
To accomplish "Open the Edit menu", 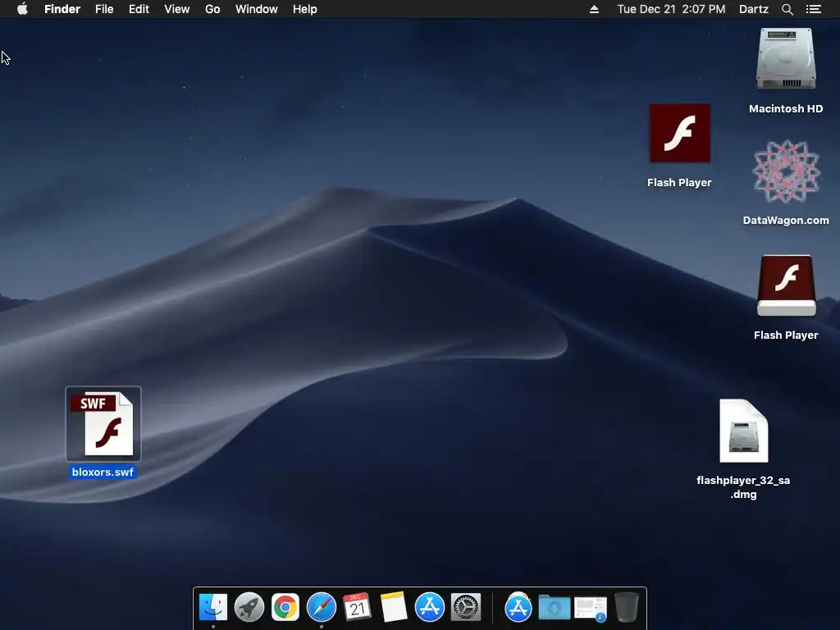I will click(139, 9).
